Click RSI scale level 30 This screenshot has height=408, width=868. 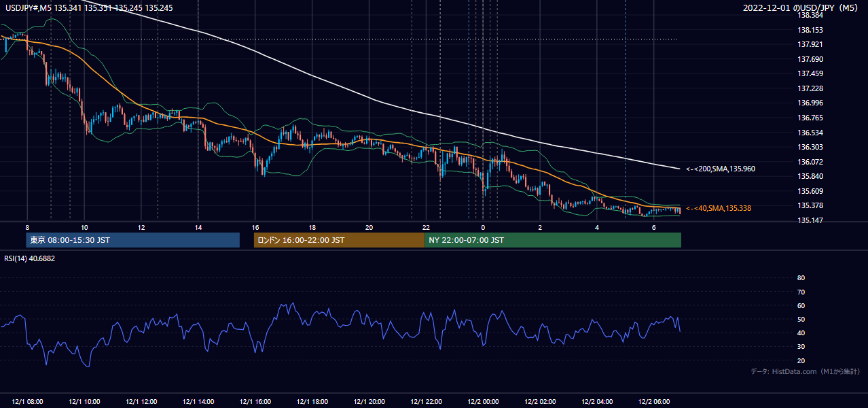801,347
